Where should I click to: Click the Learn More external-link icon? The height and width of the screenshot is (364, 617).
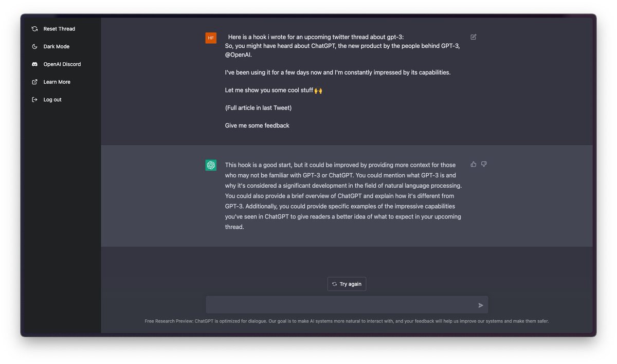tap(34, 82)
